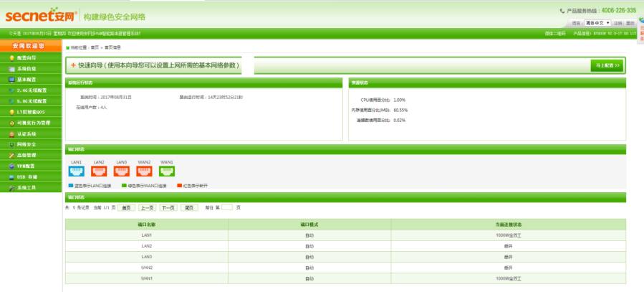The height and width of the screenshot is (292, 644).
Task: Click the wrench icon beside 高级管理
Action: pyautogui.click(x=12, y=155)
